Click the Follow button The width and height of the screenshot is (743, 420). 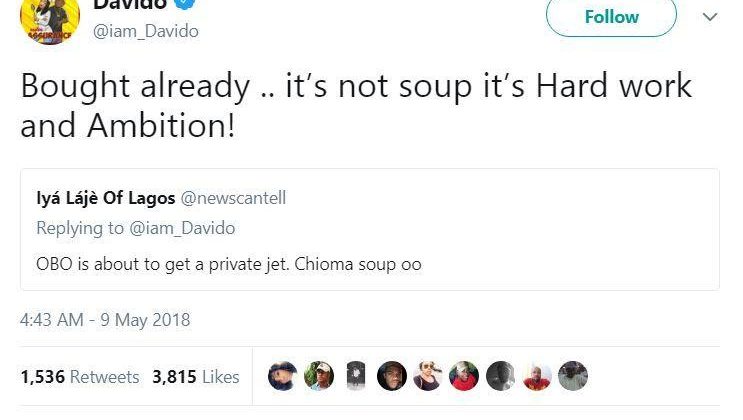[x=611, y=17]
